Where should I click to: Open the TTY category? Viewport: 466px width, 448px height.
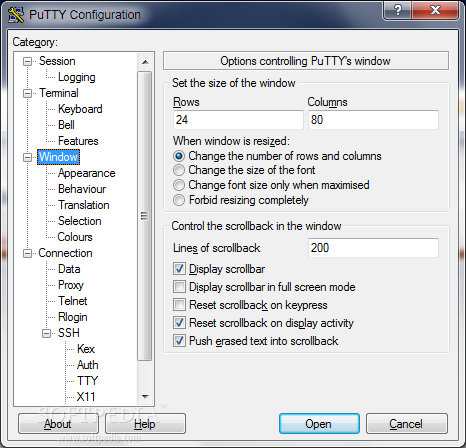[87, 381]
